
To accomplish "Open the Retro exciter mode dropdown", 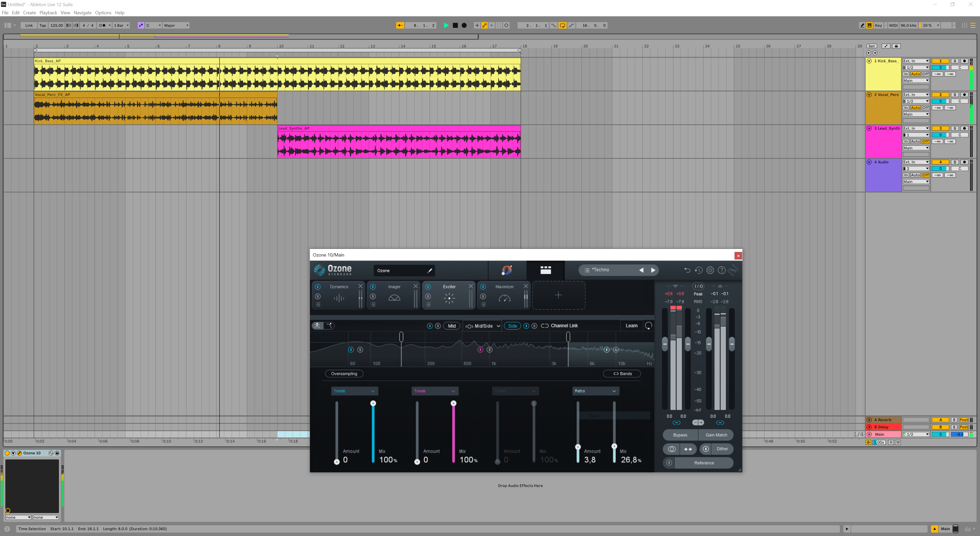I will click(595, 391).
